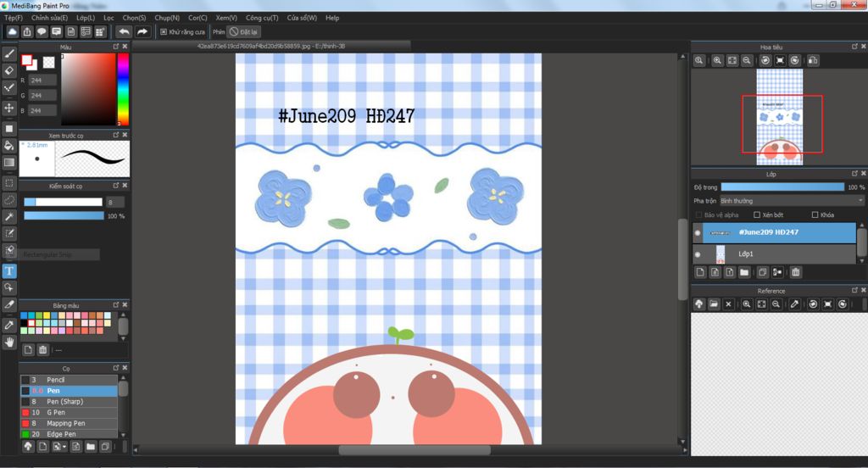Open the add-brush dropdown arrow in Cọ panel
This screenshot has width=868, height=468.
(x=64, y=447)
